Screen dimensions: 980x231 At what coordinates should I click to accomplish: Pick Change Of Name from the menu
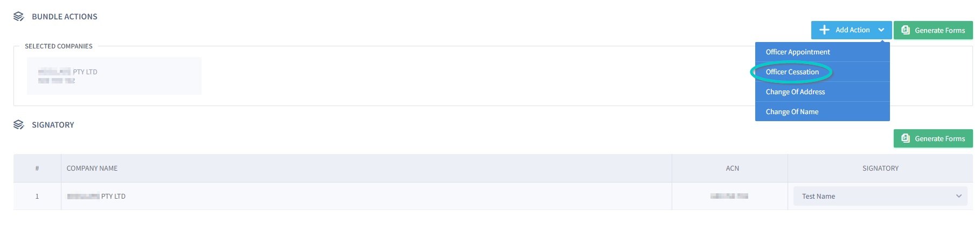click(792, 112)
